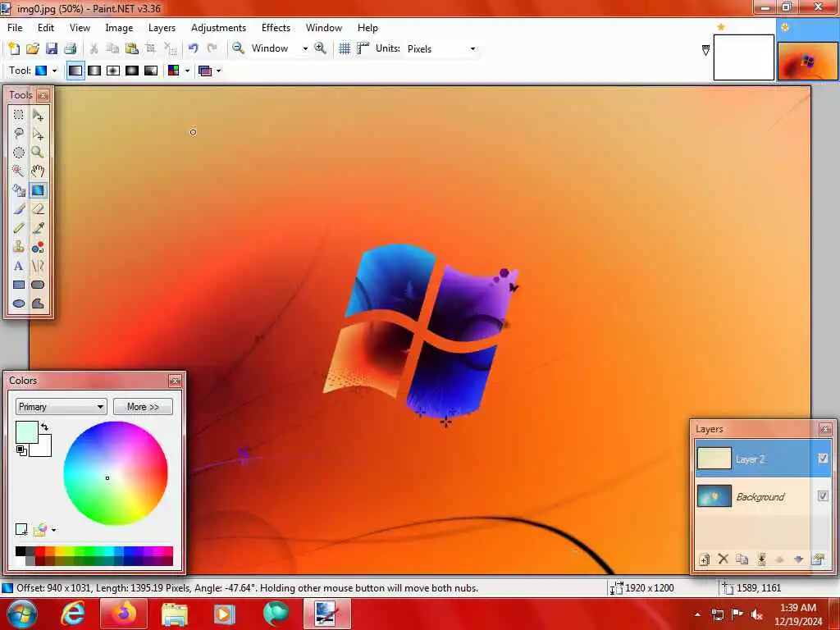The height and width of the screenshot is (630, 840).
Task: Toggle visibility of Layer 2
Action: click(x=823, y=458)
